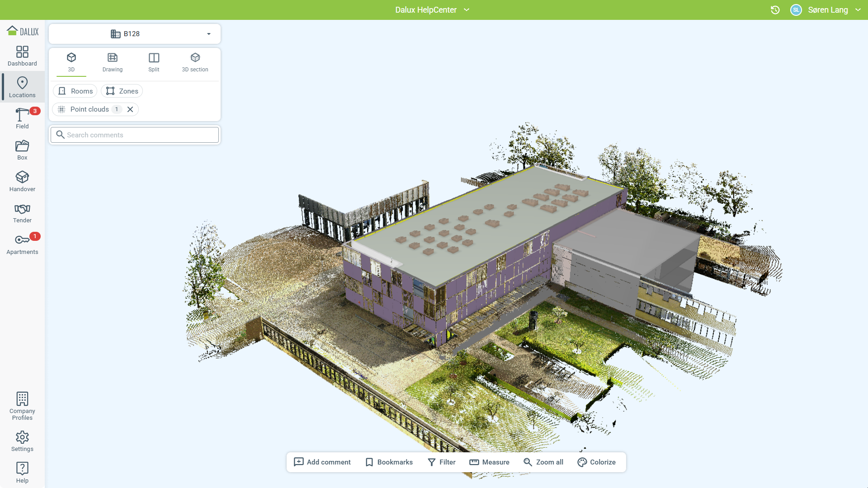Image resolution: width=868 pixels, height=488 pixels.
Task: Open Company Profiles in the sidebar
Action: point(22,406)
